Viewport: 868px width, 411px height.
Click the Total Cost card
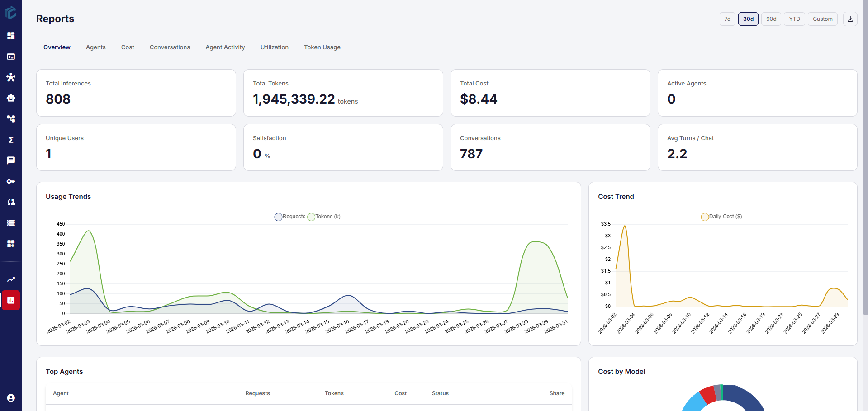click(x=550, y=93)
